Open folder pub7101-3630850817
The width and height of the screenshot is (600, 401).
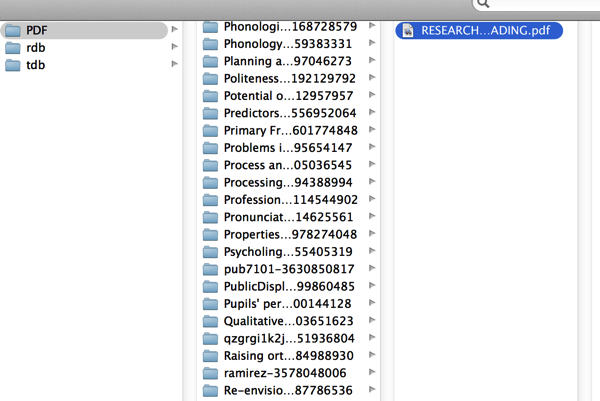(289, 269)
